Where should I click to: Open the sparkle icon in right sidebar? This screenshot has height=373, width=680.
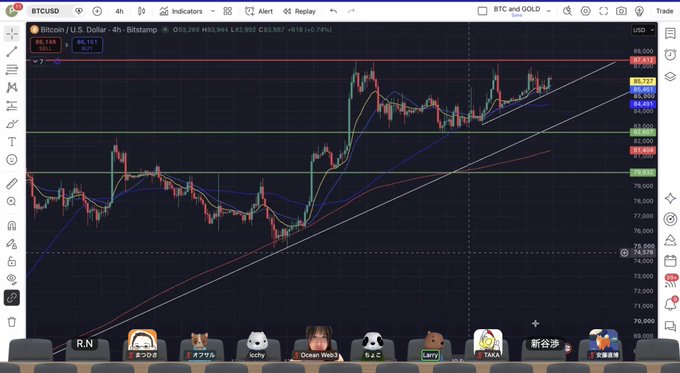(670, 198)
